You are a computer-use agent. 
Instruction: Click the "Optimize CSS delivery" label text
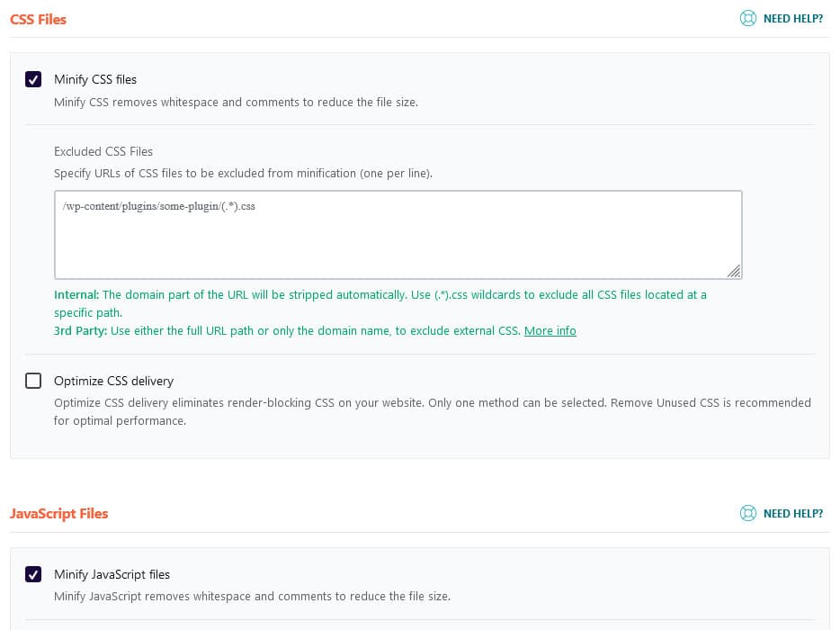(x=113, y=381)
